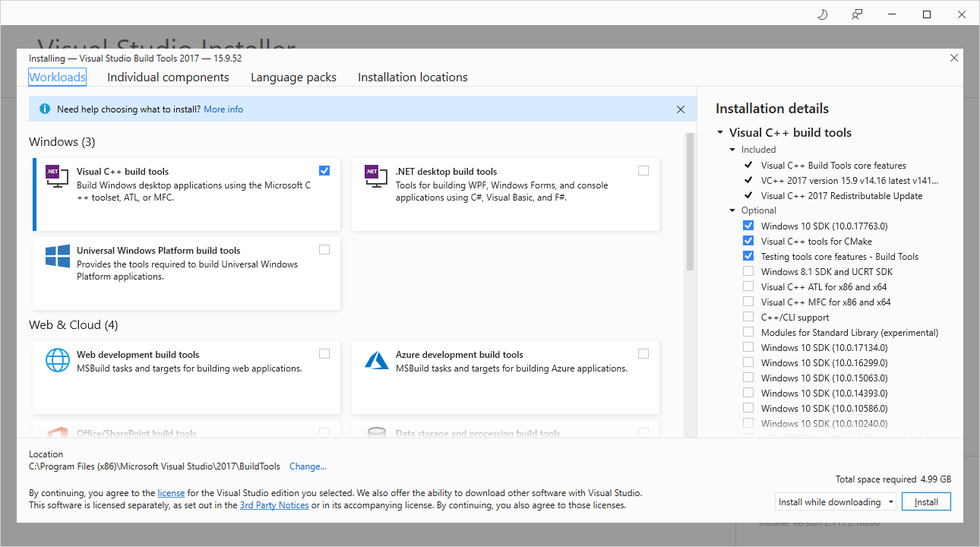Check Web development build tools workload
The image size is (980, 547).
point(324,354)
